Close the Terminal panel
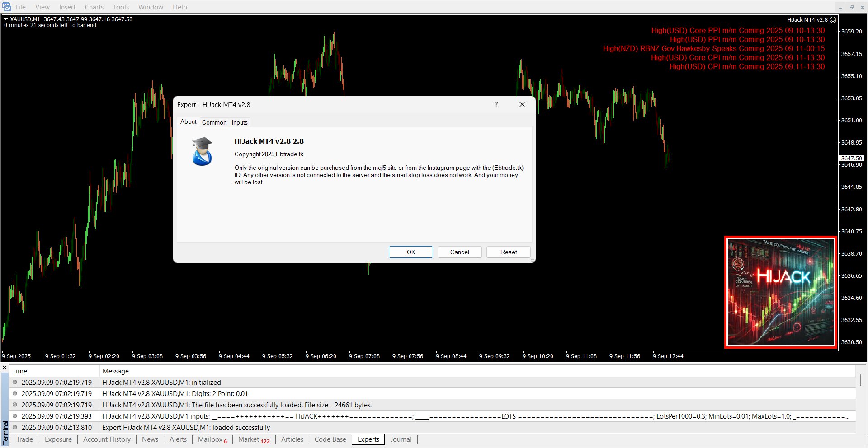Viewport: 868px width, 448px height. tap(5, 368)
